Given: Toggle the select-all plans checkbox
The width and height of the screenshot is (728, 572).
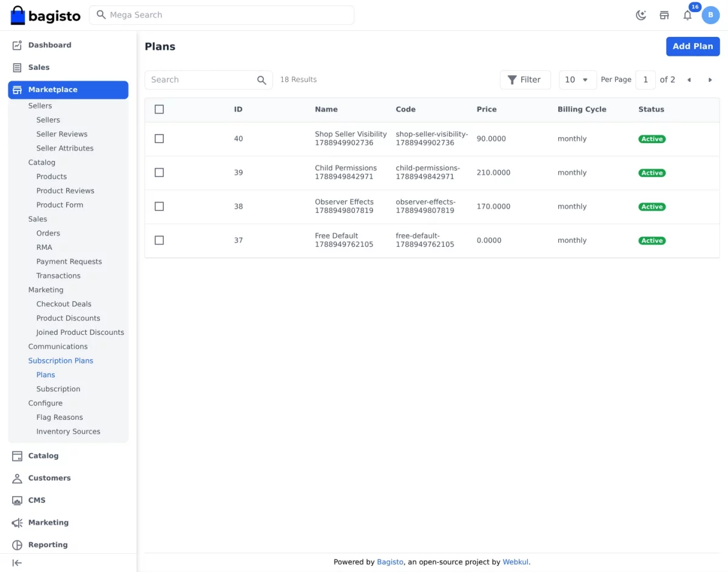Looking at the screenshot, I should tap(159, 109).
